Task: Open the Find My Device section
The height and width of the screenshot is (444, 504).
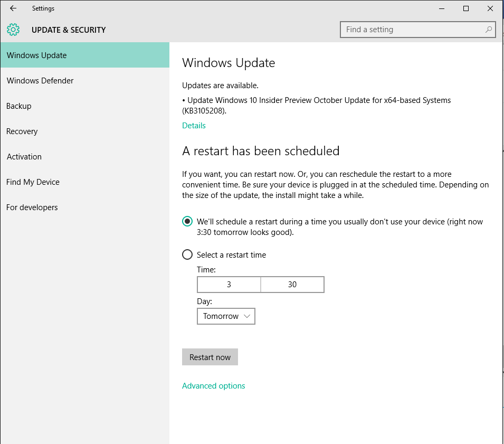Action: 85,182
